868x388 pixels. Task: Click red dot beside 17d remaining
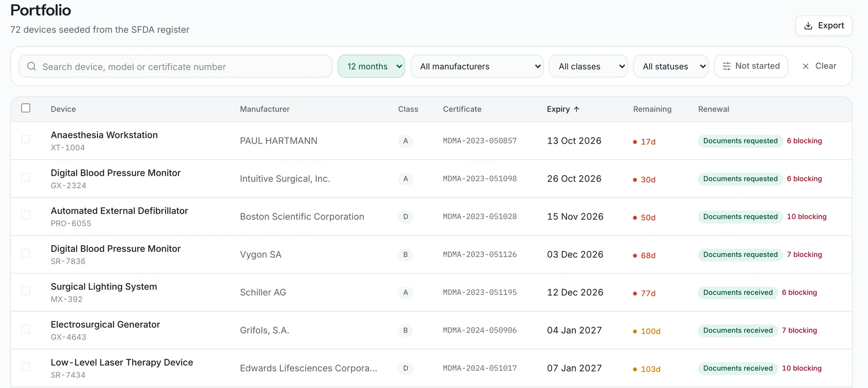click(635, 142)
